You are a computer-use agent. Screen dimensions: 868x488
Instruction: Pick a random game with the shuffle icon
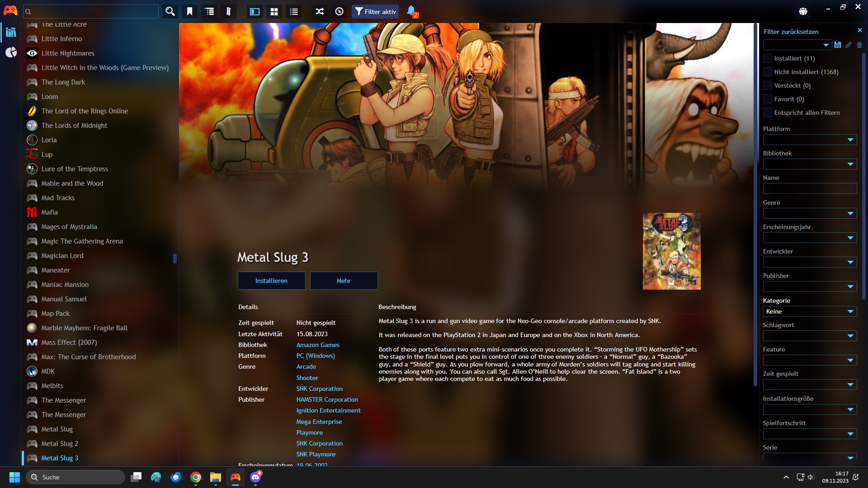coord(319,11)
